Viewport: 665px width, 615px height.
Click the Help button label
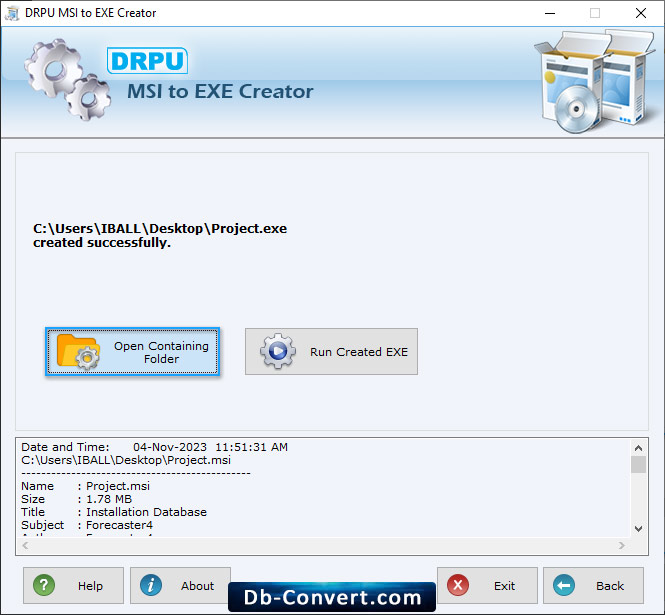click(90, 586)
